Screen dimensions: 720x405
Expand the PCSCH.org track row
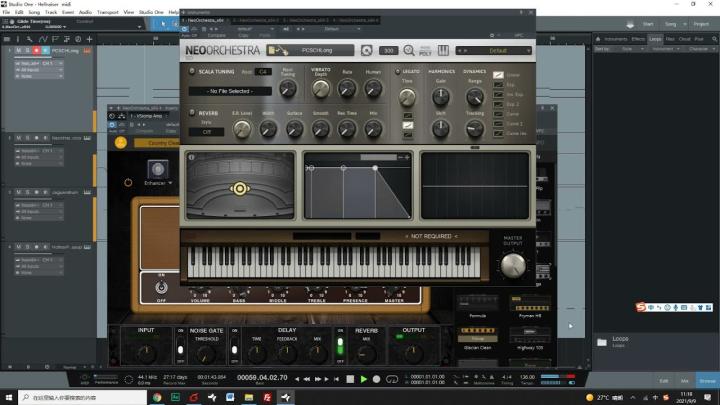click(x=10, y=51)
